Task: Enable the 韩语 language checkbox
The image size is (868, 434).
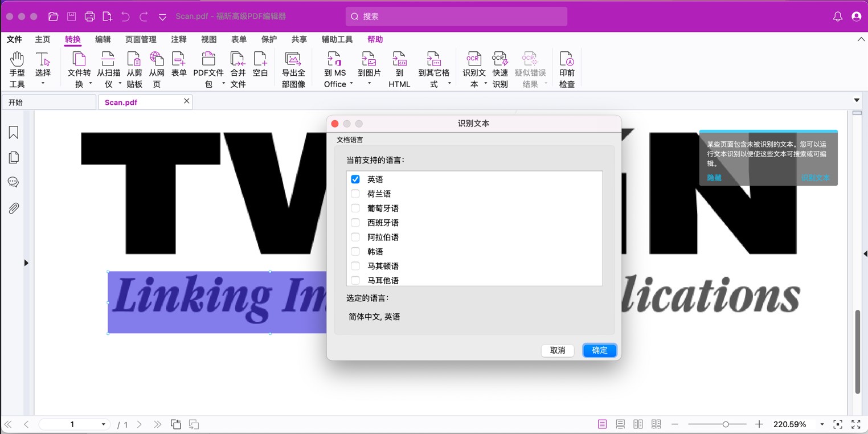Action: click(355, 252)
